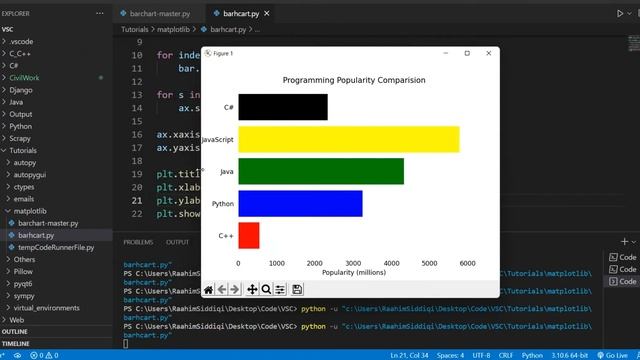The height and width of the screenshot is (360, 640).
Task: Click barhcart.py in breadcrumb path
Action: click(228, 29)
